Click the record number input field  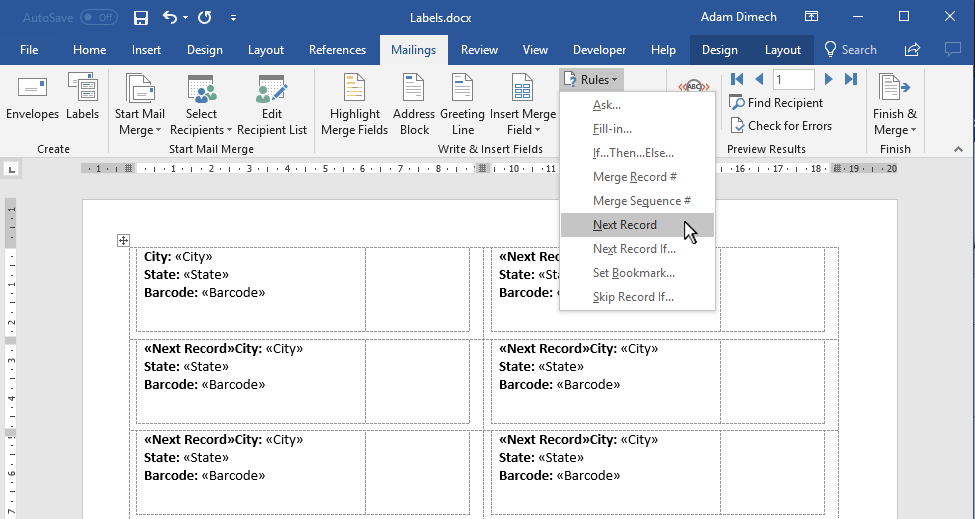[x=793, y=79]
